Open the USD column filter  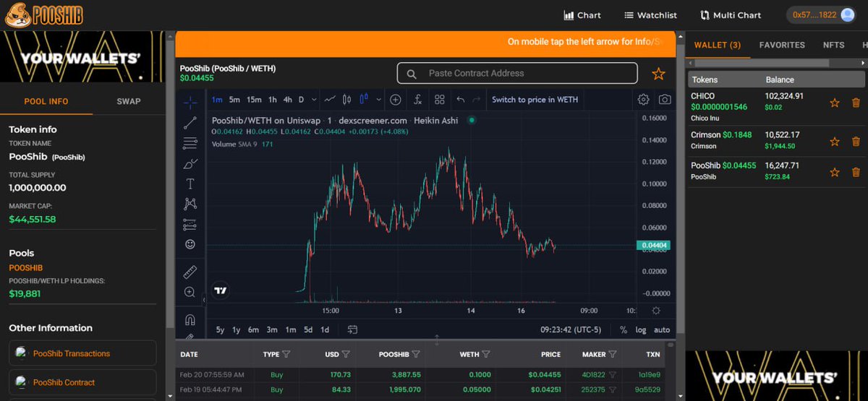346,354
